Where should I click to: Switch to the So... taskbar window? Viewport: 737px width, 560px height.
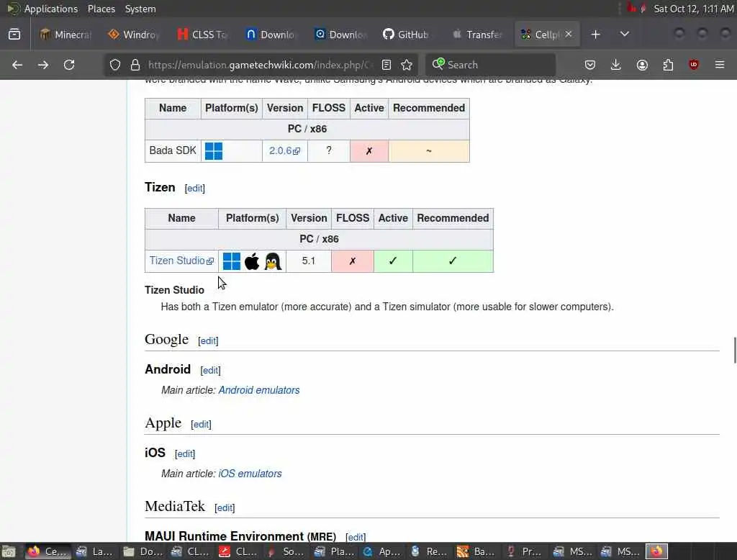(x=285, y=551)
